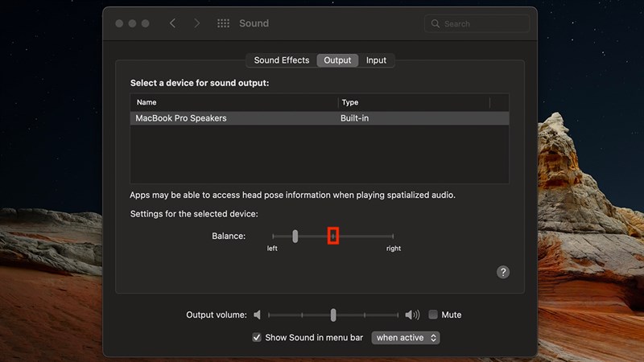Uncheck Show Sound in menu bar
644x362 pixels.
click(257, 338)
